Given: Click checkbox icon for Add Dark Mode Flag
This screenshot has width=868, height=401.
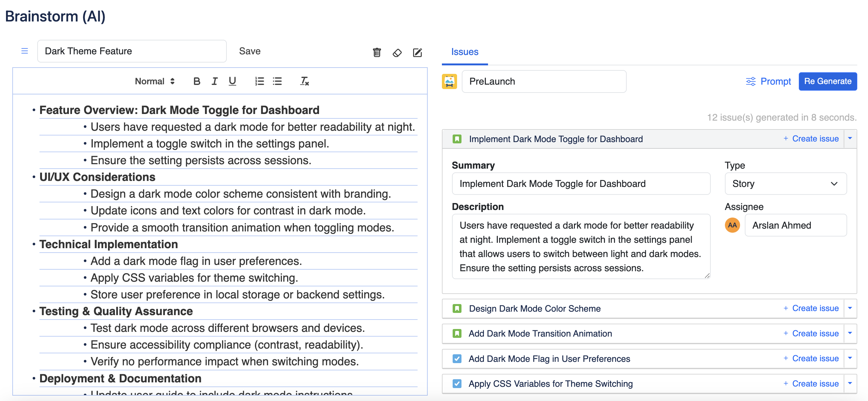Looking at the screenshot, I should [x=457, y=359].
